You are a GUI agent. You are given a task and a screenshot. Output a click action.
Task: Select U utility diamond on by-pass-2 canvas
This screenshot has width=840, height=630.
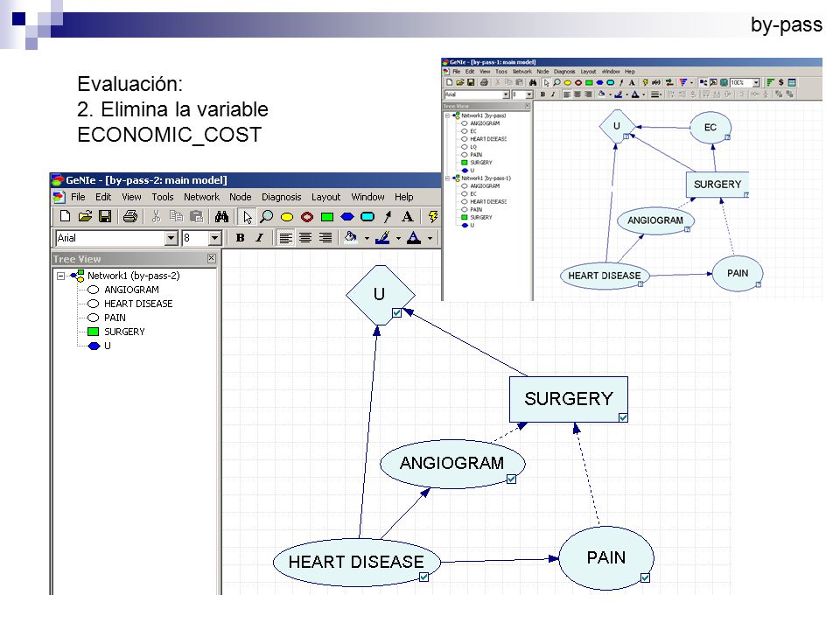click(x=380, y=295)
